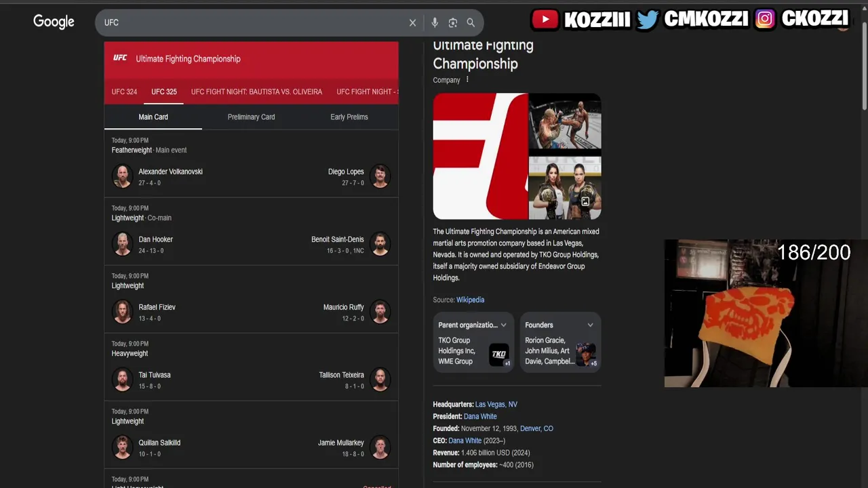Click Benoit Saint-Denis' fighter photo
Viewport: 868px width, 488px height.
coord(380,244)
